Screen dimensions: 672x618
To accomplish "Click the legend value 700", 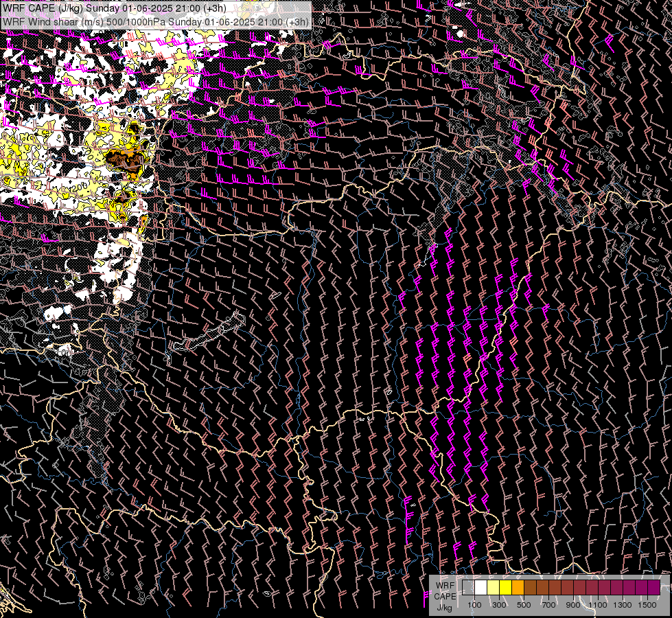I will point(548,605).
